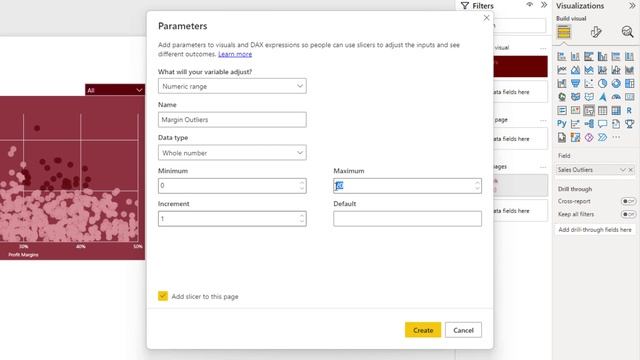Click the Cancel button

pos(463,330)
